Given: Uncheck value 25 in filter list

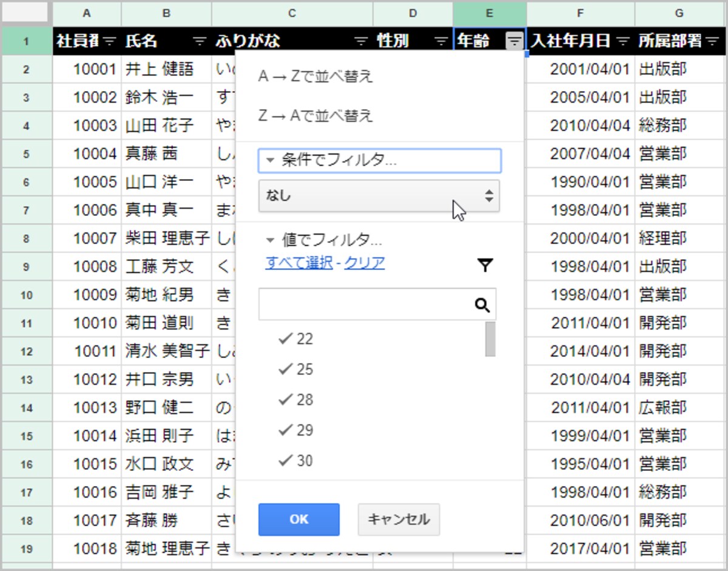Looking at the screenshot, I should point(295,369).
